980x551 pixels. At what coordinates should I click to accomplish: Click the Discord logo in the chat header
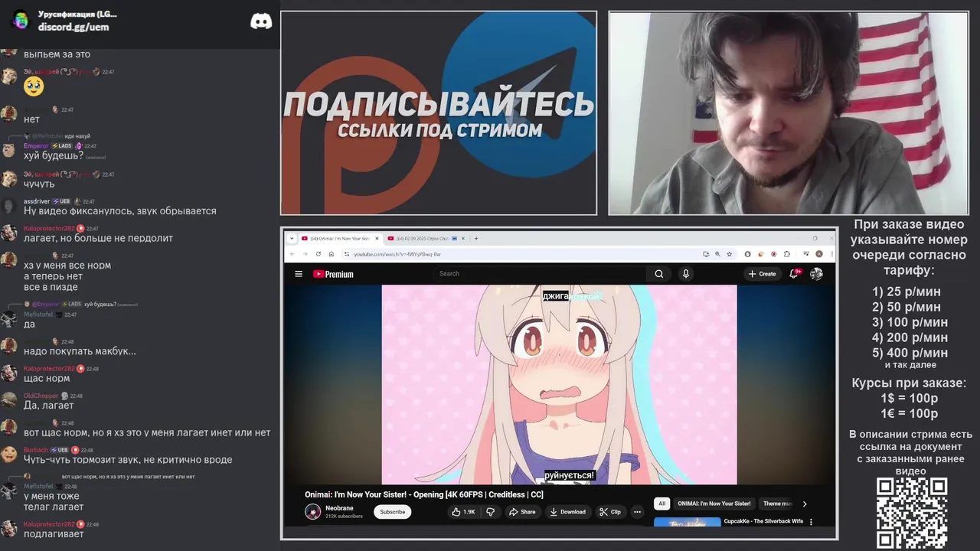[x=261, y=21]
